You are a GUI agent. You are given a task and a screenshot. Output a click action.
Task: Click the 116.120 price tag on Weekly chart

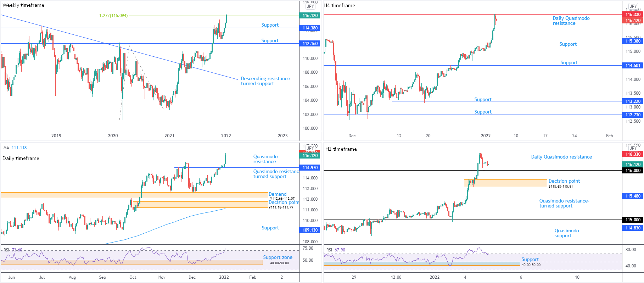[x=310, y=16]
